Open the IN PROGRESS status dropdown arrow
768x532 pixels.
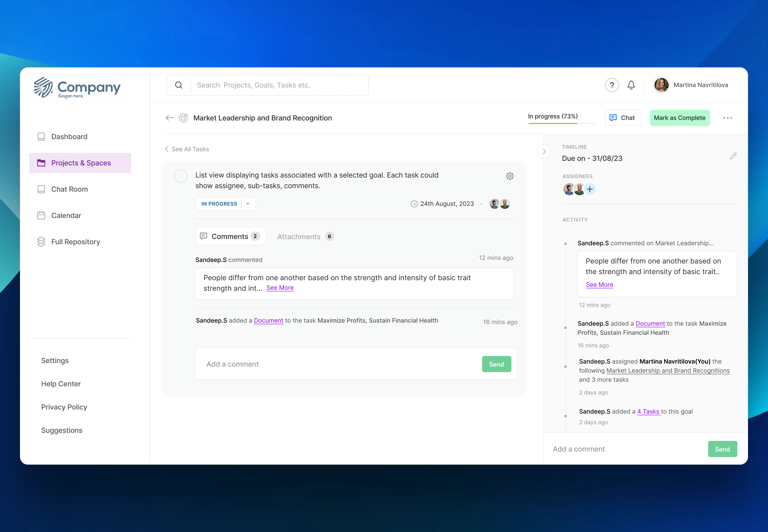coord(248,204)
